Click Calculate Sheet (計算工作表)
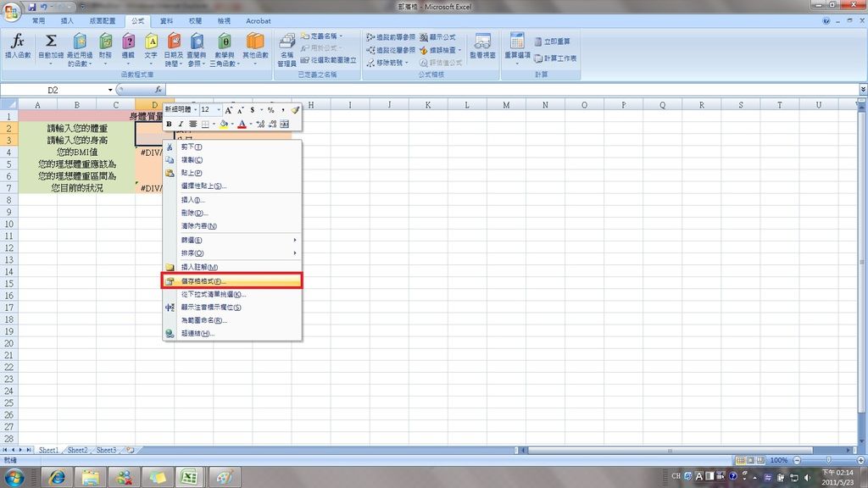 [x=555, y=58]
